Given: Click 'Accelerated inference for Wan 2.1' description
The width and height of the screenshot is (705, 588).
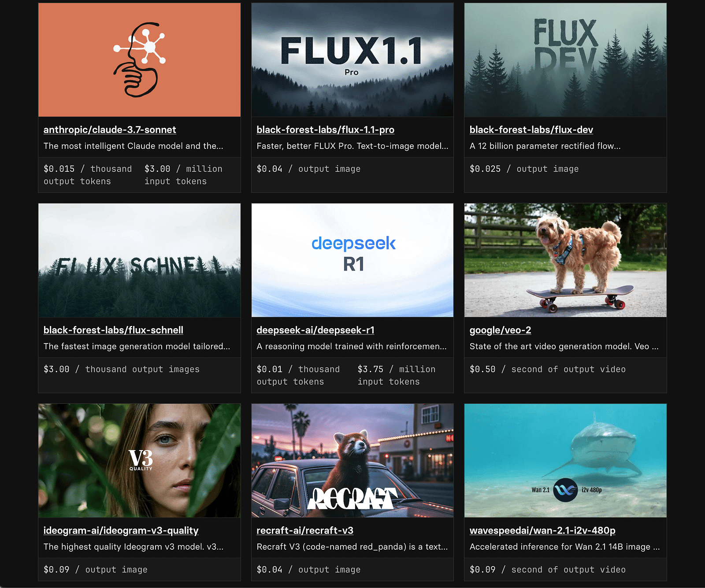Looking at the screenshot, I should 564,547.
